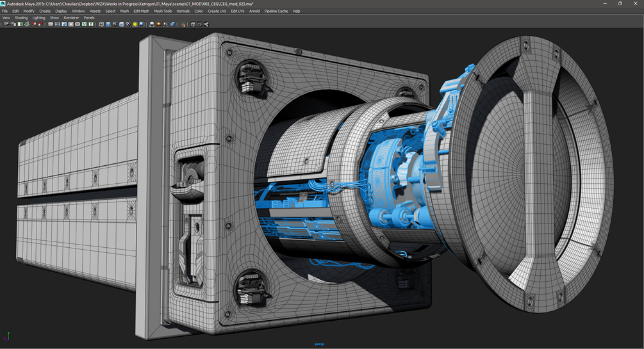Activate the Grease Pencil tool icon
The width and height of the screenshot is (644, 349).
40,24
